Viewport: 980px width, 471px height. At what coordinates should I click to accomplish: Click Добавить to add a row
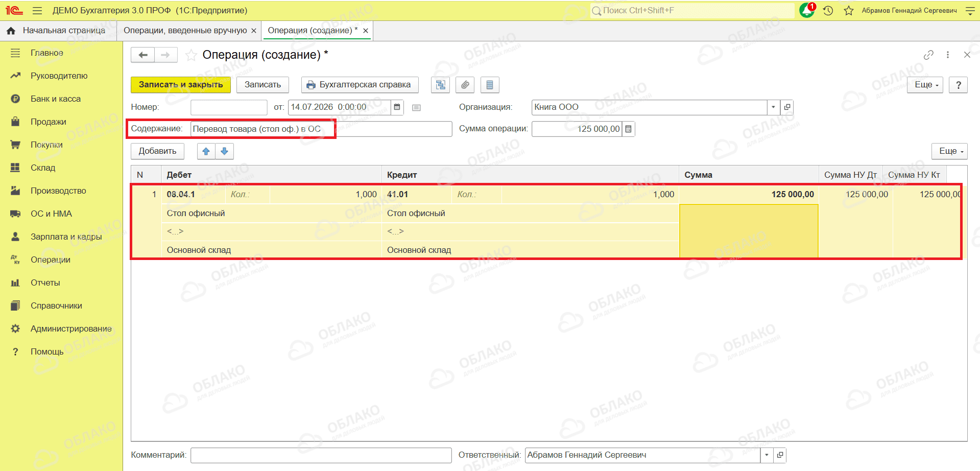pos(157,151)
